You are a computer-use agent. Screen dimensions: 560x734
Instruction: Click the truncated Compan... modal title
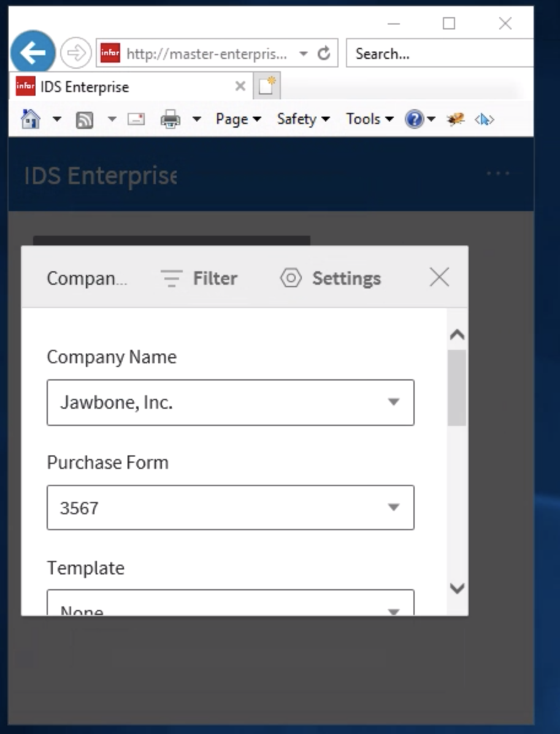pos(87,279)
